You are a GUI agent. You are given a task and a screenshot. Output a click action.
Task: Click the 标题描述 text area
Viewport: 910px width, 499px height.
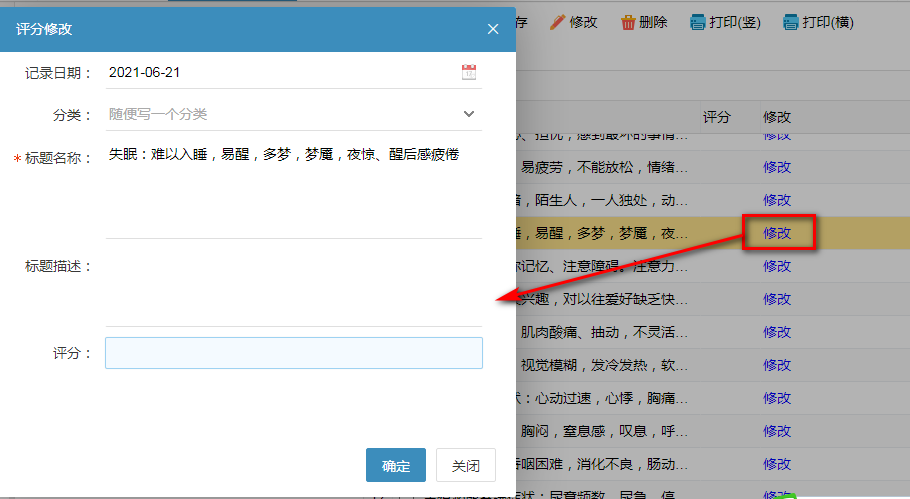coord(294,287)
